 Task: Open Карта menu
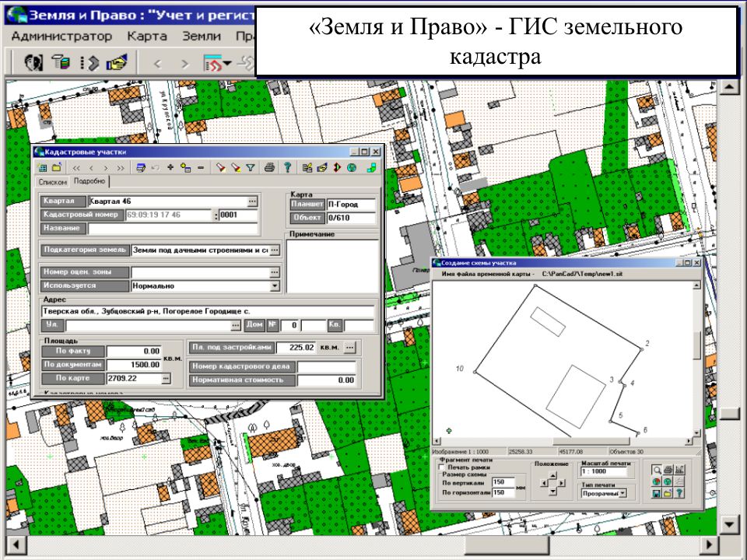pos(147,37)
